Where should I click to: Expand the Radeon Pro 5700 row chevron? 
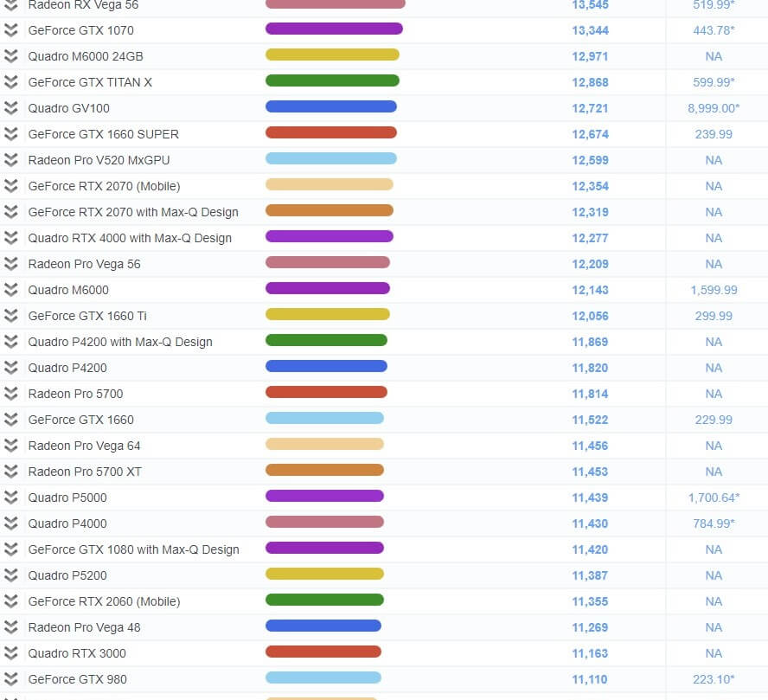[10, 394]
